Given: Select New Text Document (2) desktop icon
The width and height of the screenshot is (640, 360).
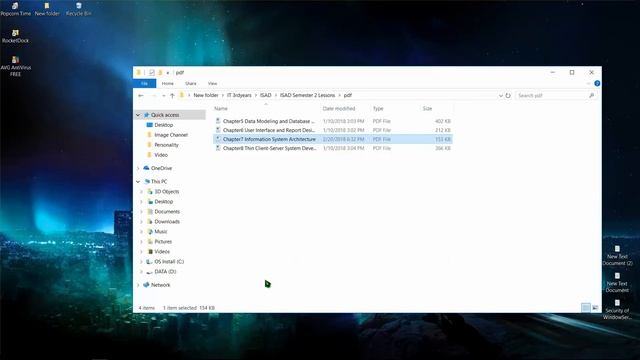Looking at the screenshot, I should point(617,256).
